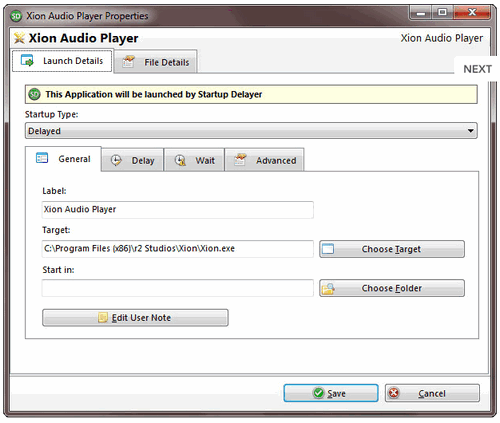Click the Launch Details tab icon
This screenshot has width=500, height=423.
point(27,61)
